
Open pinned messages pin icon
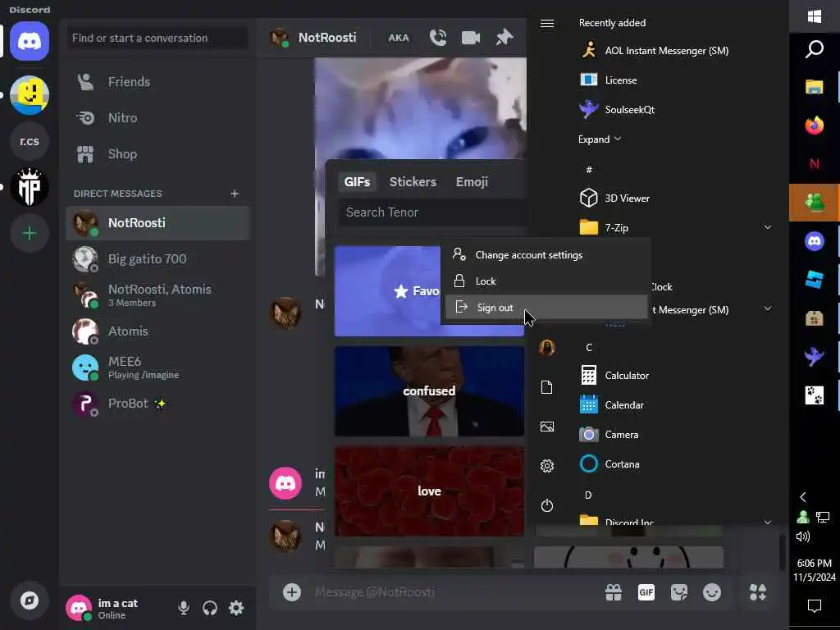click(504, 38)
